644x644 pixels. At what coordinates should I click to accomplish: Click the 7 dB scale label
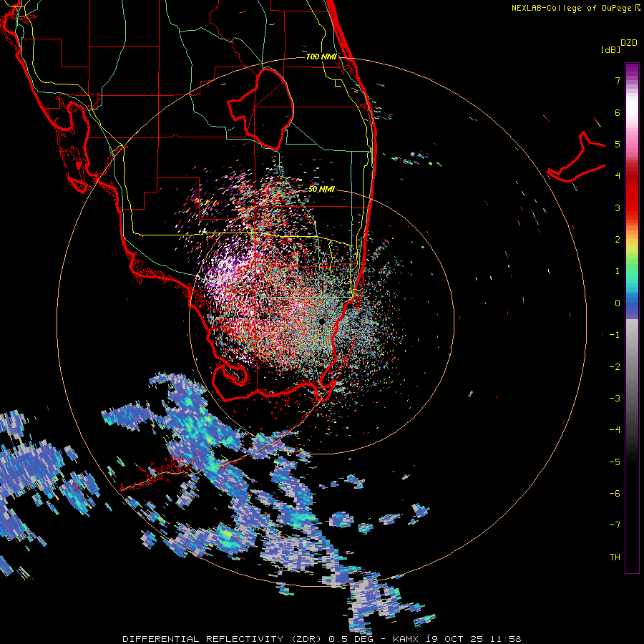pos(618,80)
